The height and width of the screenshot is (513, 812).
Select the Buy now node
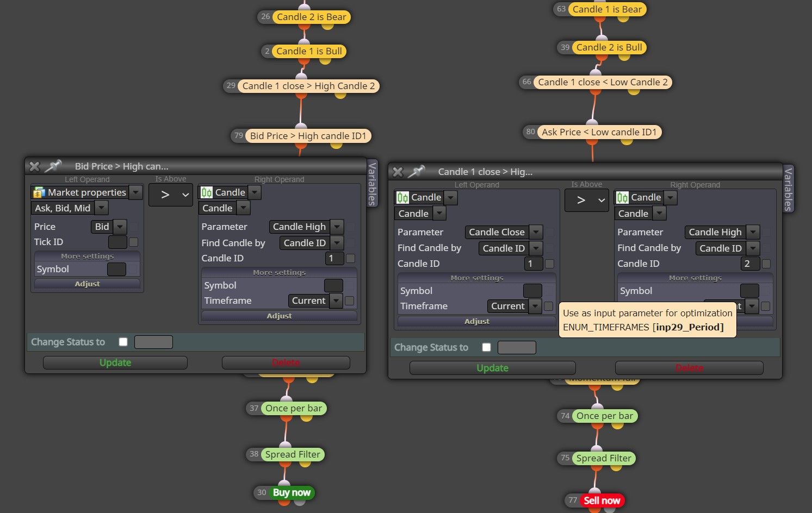click(x=292, y=492)
